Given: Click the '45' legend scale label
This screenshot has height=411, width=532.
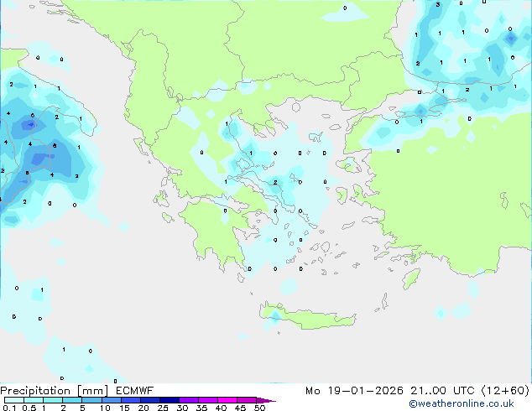Looking at the screenshot, I should [x=240, y=408].
